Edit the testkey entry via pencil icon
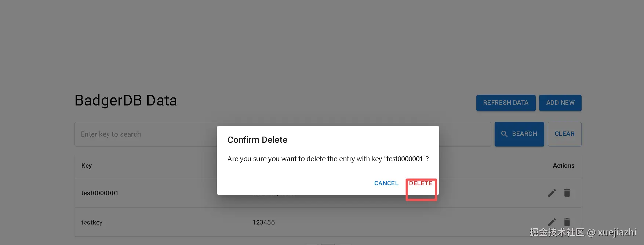The width and height of the screenshot is (644, 245). click(552, 222)
